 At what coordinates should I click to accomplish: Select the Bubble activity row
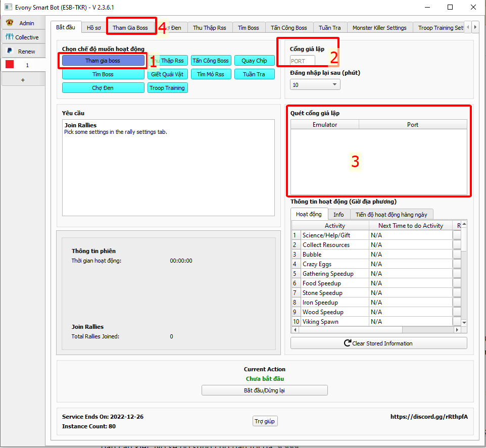tap(376, 255)
